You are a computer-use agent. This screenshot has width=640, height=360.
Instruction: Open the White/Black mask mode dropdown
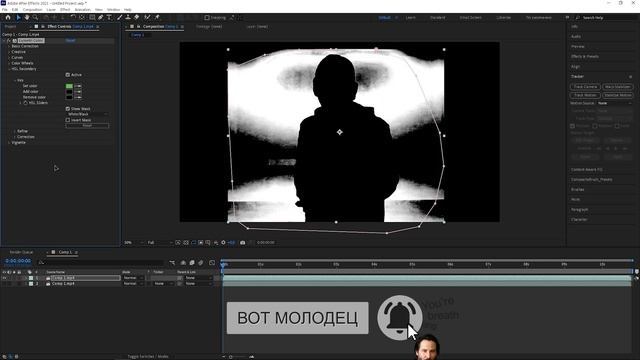coord(87,114)
